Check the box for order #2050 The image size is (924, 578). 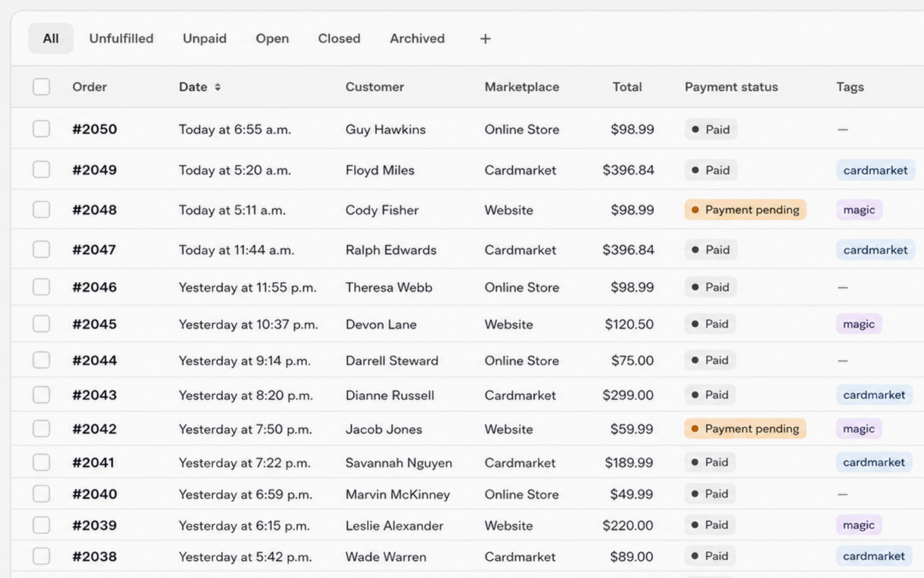[41, 129]
